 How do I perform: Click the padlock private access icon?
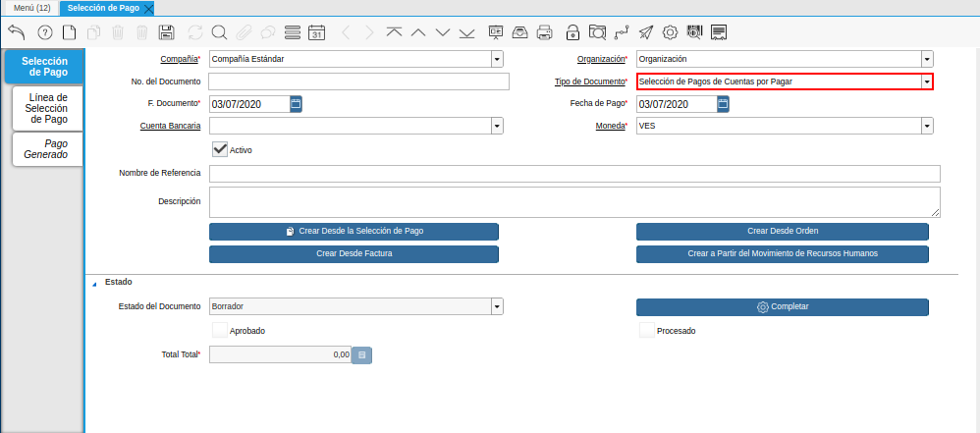[x=572, y=32]
